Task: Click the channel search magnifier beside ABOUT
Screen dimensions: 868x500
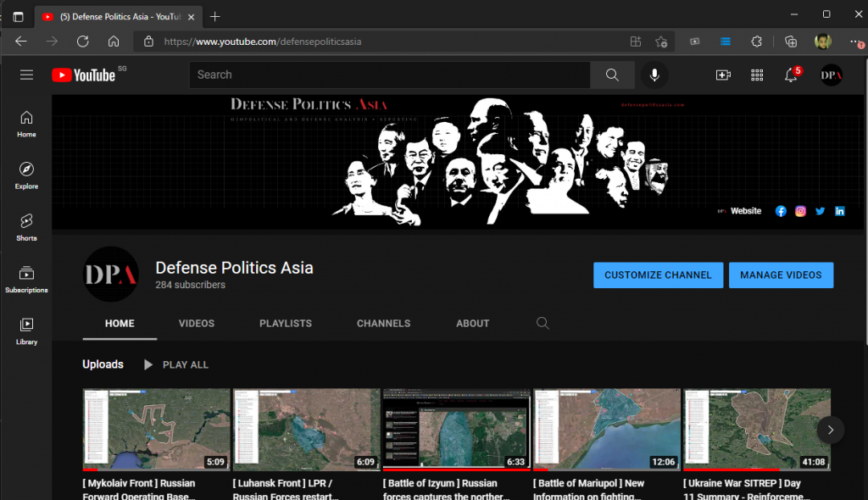Action: (x=542, y=324)
